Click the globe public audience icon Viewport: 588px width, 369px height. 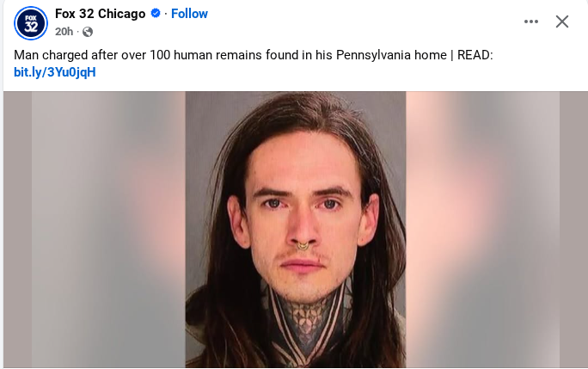point(88,32)
